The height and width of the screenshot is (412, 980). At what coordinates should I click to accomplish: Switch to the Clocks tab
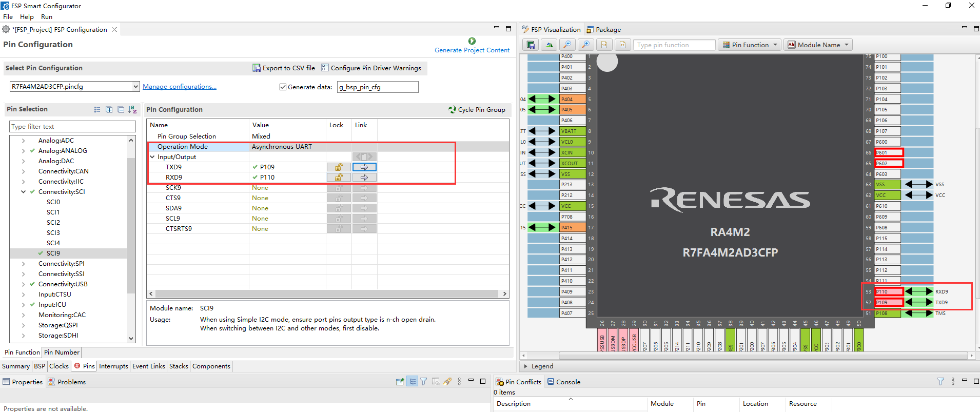pyautogui.click(x=59, y=366)
